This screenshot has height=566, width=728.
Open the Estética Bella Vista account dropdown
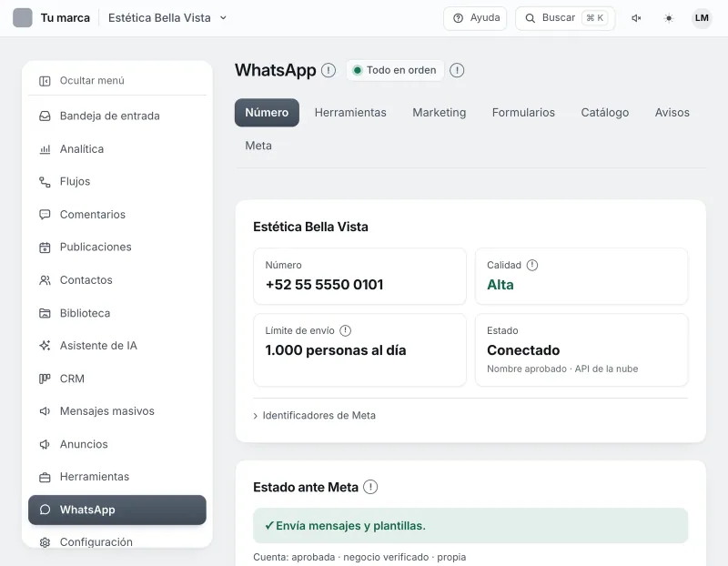coord(167,17)
